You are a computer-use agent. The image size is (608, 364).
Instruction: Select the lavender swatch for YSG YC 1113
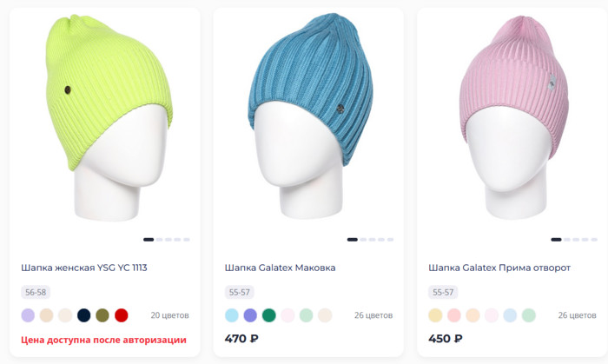click(28, 315)
